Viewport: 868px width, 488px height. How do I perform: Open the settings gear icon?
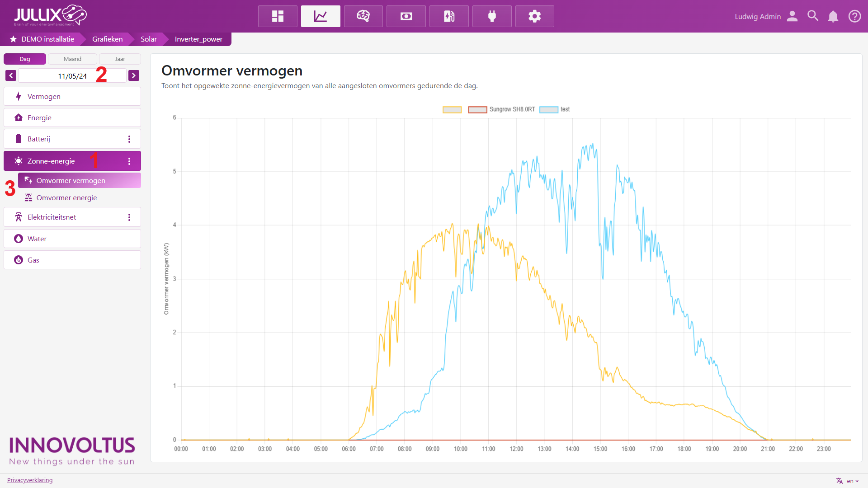coord(534,16)
